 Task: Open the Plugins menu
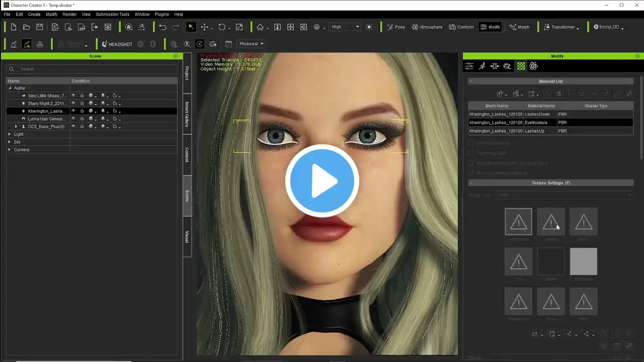162,15
